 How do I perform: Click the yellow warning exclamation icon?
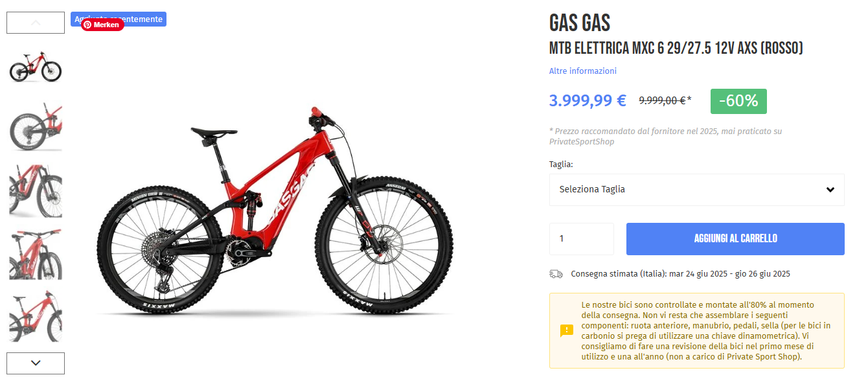pyautogui.click(x=567, y=331)
